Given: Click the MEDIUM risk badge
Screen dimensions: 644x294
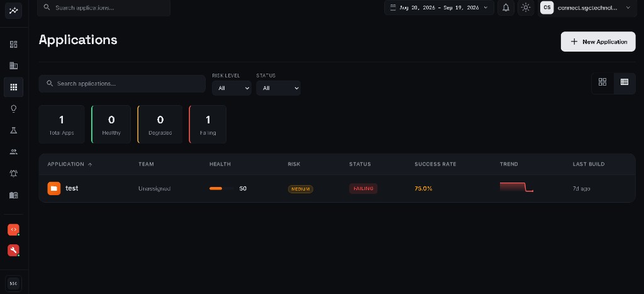Looking at the screenshot, I should point(300,189).
